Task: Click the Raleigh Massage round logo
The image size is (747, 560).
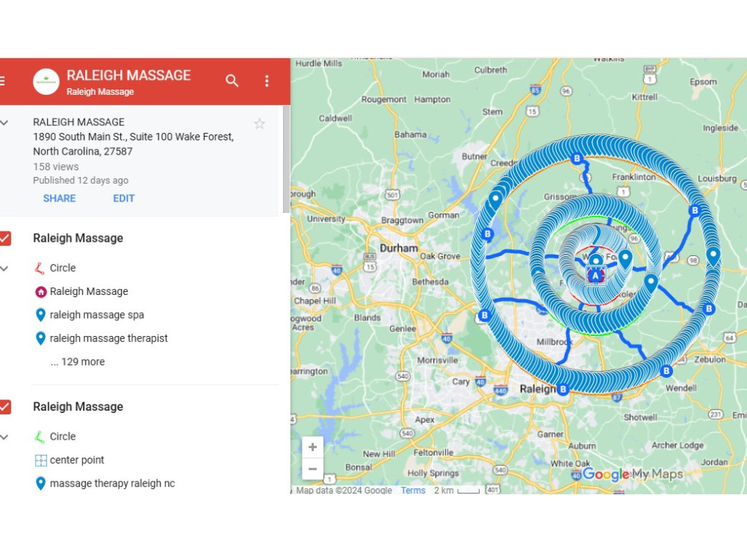Action: click(46, 81)
